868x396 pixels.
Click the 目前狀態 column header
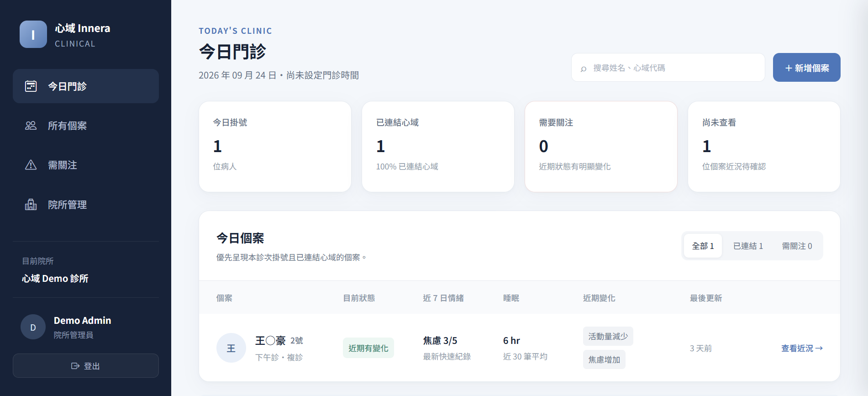359,298
